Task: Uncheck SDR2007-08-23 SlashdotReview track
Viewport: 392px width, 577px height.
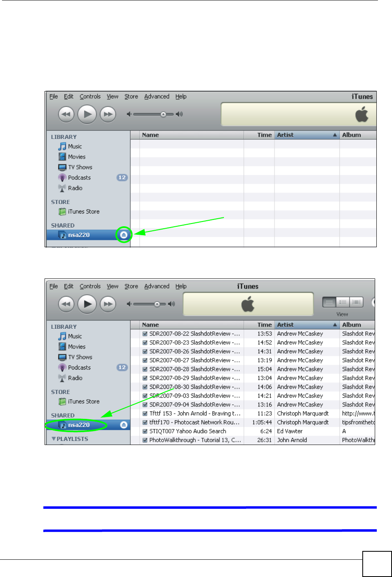Action: click(x=145, y=343)
